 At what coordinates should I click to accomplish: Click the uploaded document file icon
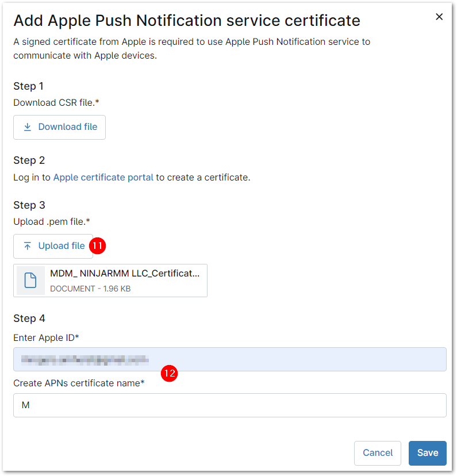(x=31, y=281)
